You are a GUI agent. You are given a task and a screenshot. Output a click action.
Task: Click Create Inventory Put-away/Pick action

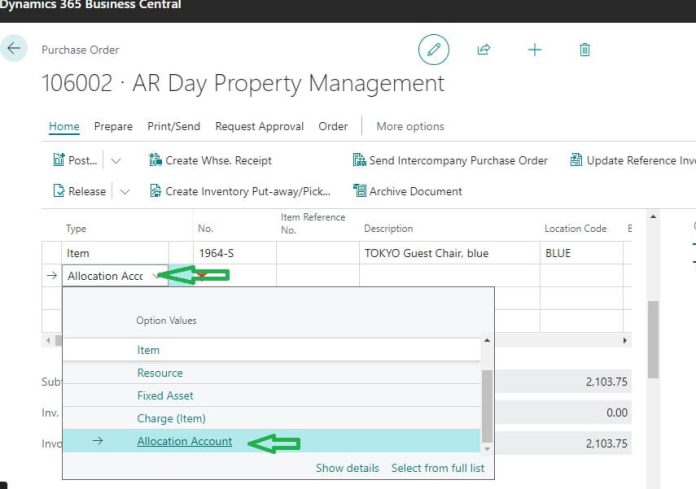click(x=240, y=191)
